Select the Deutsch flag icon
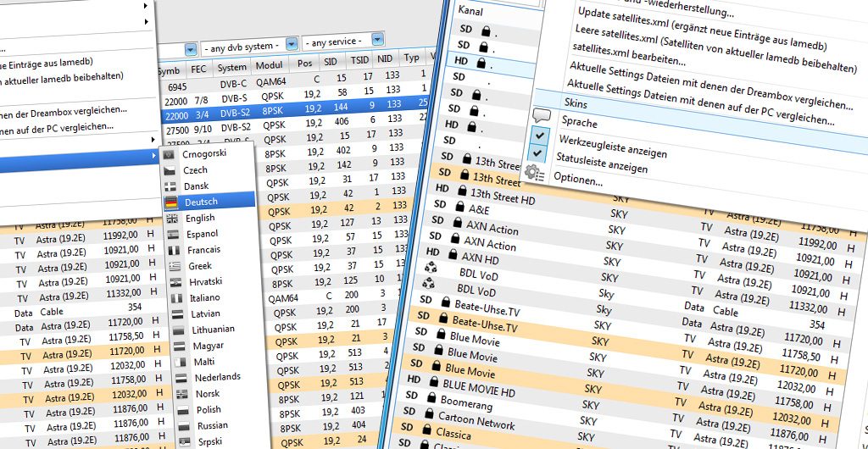The height and width of the screenshot is (449, 868). pyautogui.click(x=171, y=202)
